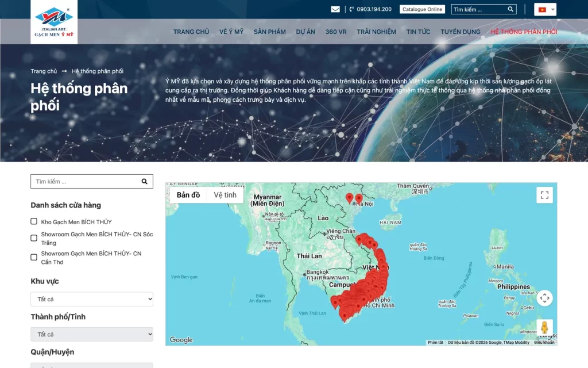Click the Vietnam flag icon
This screenshot has width=588, height=368.
542,10
